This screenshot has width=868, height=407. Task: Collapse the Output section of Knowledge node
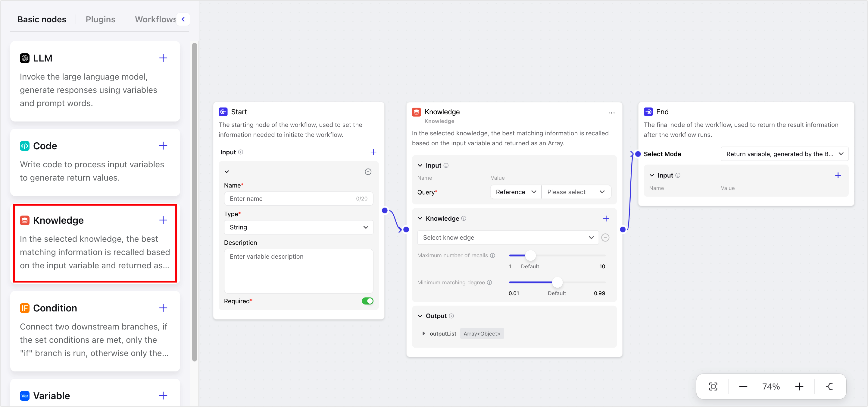point(420,316)
